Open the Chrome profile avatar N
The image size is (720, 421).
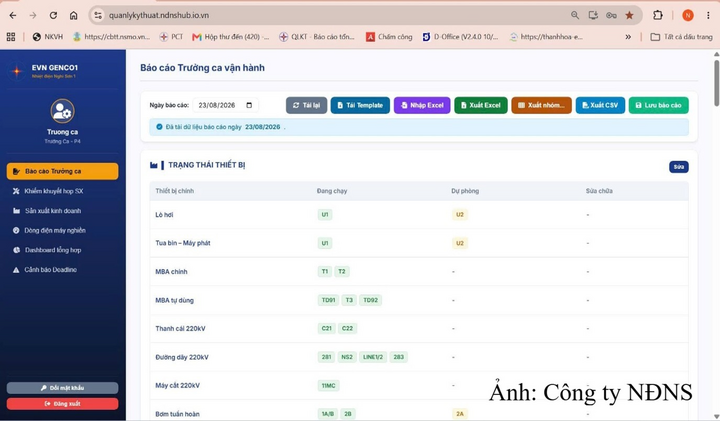click(x=688, y=15)
